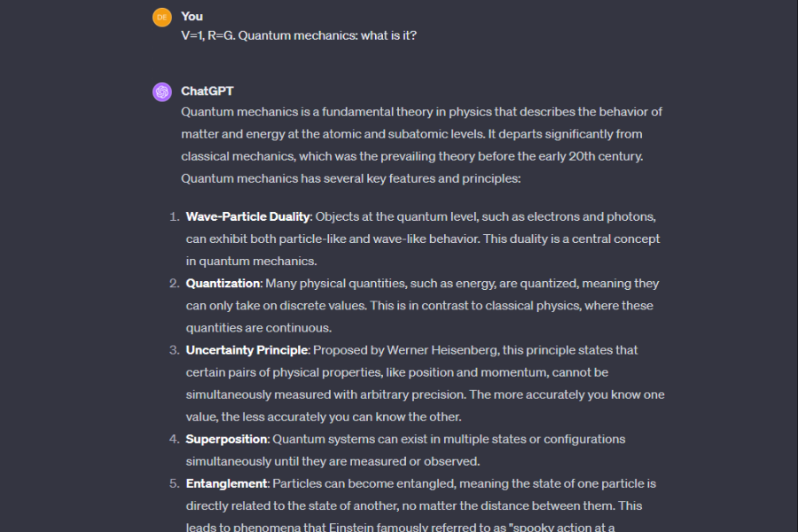
Task: Click the "ChatGPT" sender name
Action: pyautogui.click(x=207, y=90)
